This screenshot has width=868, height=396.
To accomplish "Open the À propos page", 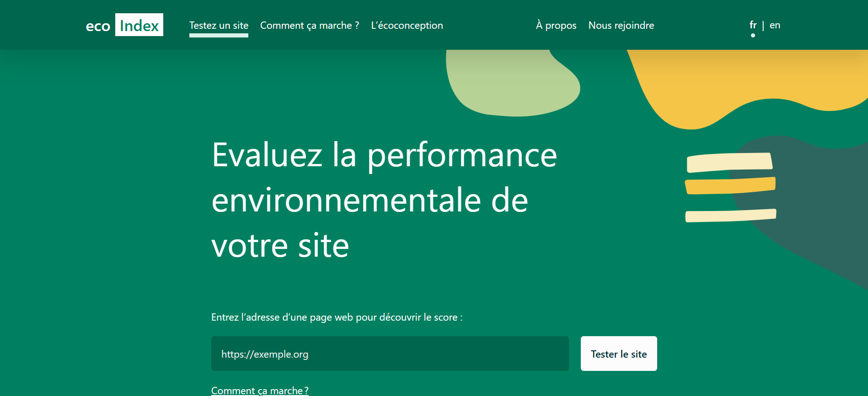I will [x=556, y=26].
